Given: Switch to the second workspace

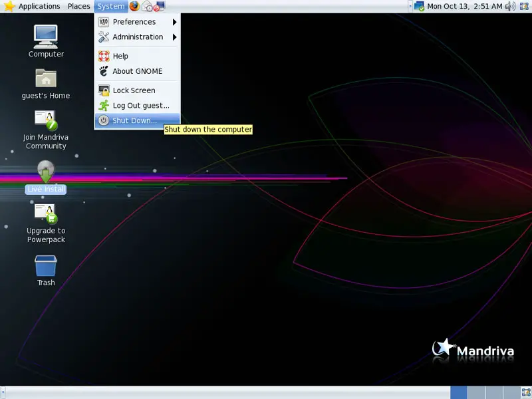Looking at the screenshot, I should point(476,392).
